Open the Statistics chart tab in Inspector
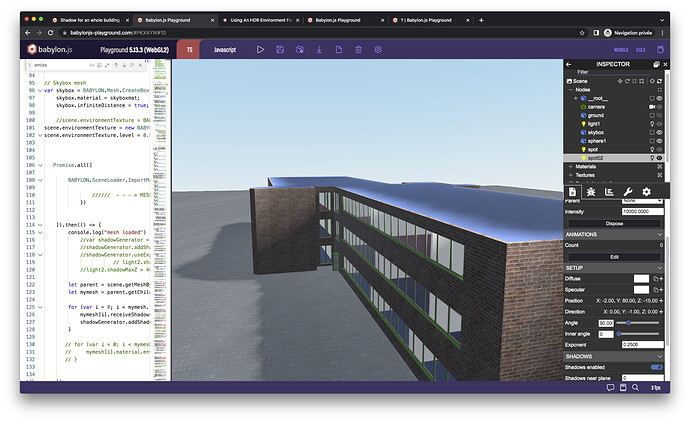The width and height of the screenshot is (690, 422). tap(609, 192)
